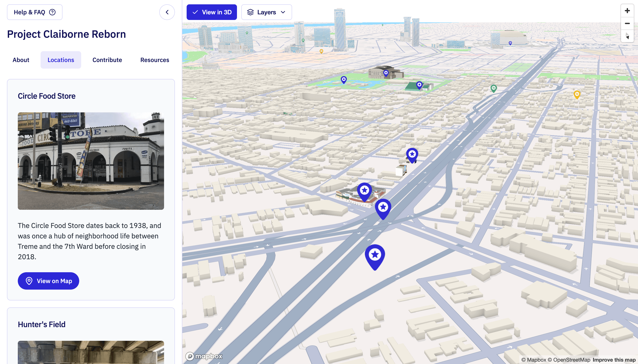Image resolution: width=638 pixels, height=364 pixels.
Task: Expand the Layers dropdown
Action: click(267, 12)
